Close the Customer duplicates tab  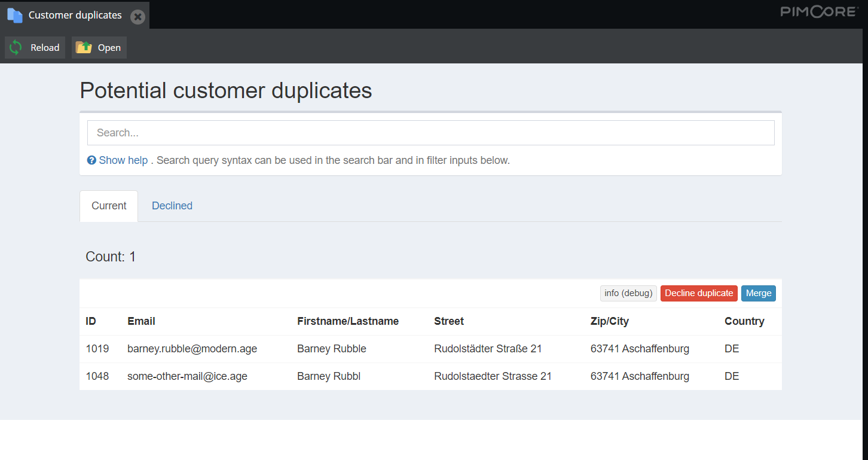pyautogui.click(x=137, y=17)
